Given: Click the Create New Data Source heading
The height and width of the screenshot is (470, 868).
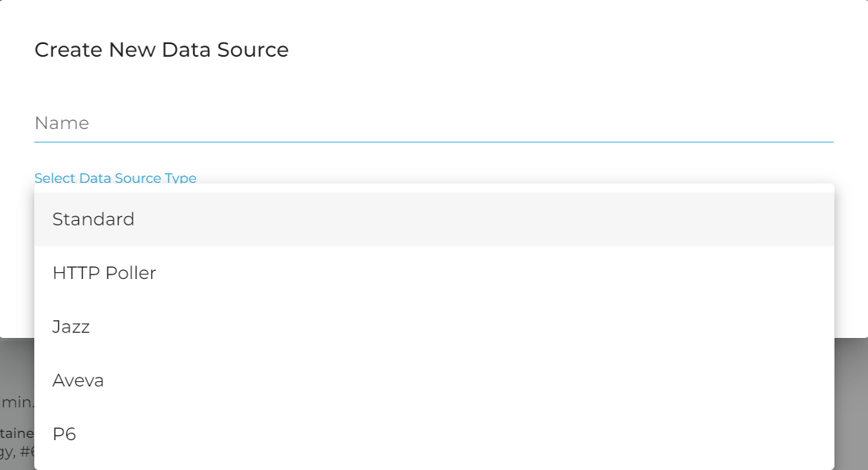Looking at the screenshot, I should point(161,50).
